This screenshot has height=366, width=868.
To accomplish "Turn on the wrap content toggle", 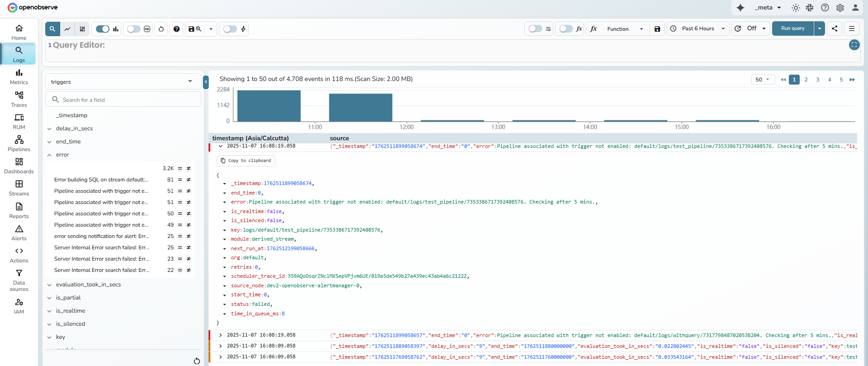I will (535, 29).
